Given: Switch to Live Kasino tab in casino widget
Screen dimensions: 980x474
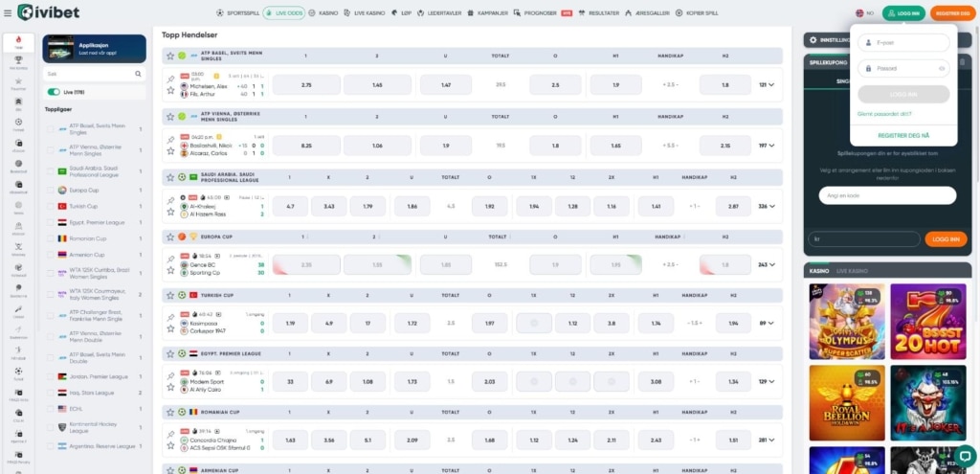Looking at the screenshot, I should pyautogui.click(x=852, y=271).
